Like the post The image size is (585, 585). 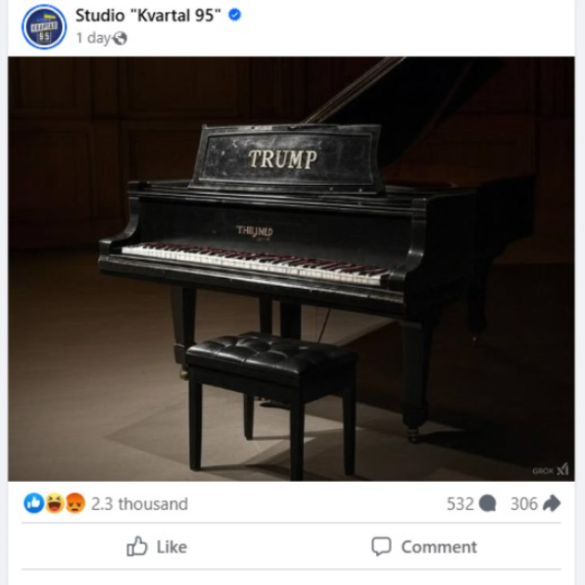[157, 547]
